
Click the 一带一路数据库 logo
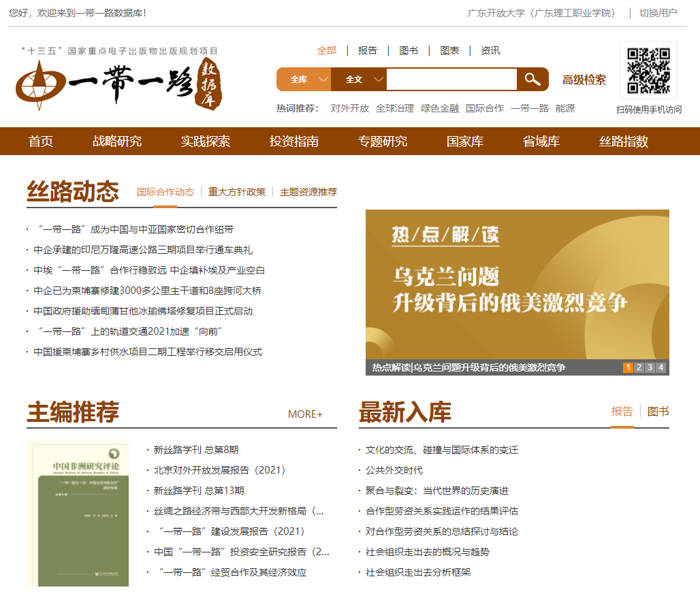pos(119,84)
